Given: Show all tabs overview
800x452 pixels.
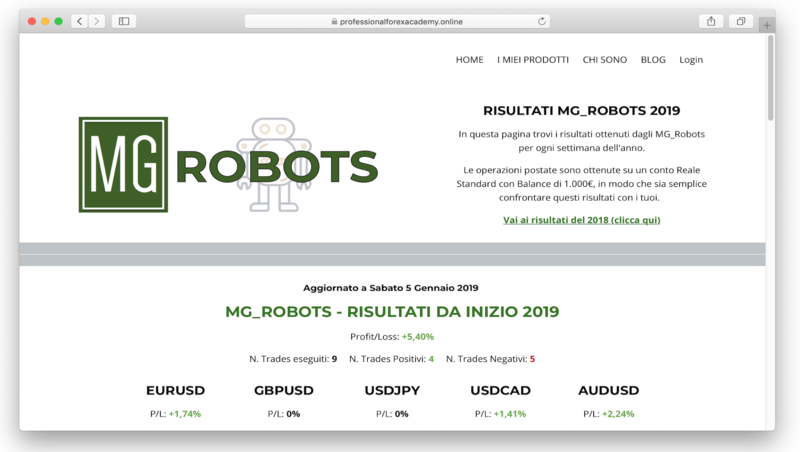Looking at the screenshot, I should pyautogui.click(x=741, y=21).
